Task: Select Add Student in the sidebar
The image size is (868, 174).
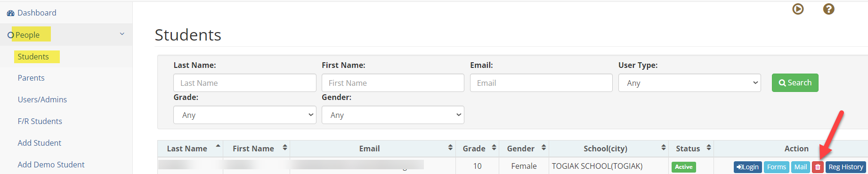Action: coord(40,143)
